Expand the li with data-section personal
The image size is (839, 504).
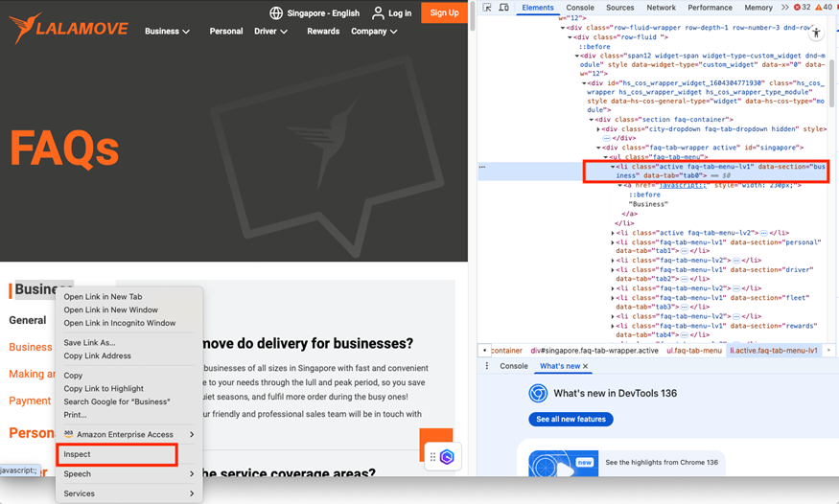pos(613,242)
